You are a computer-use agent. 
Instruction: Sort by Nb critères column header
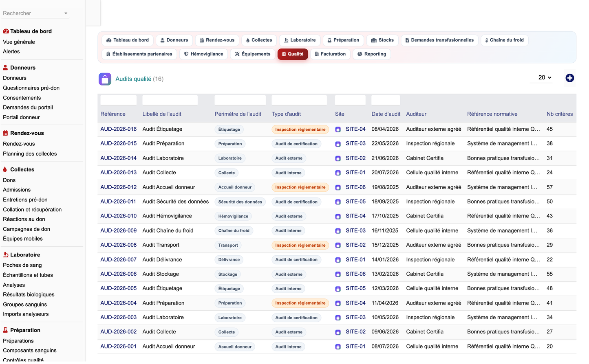560,114
